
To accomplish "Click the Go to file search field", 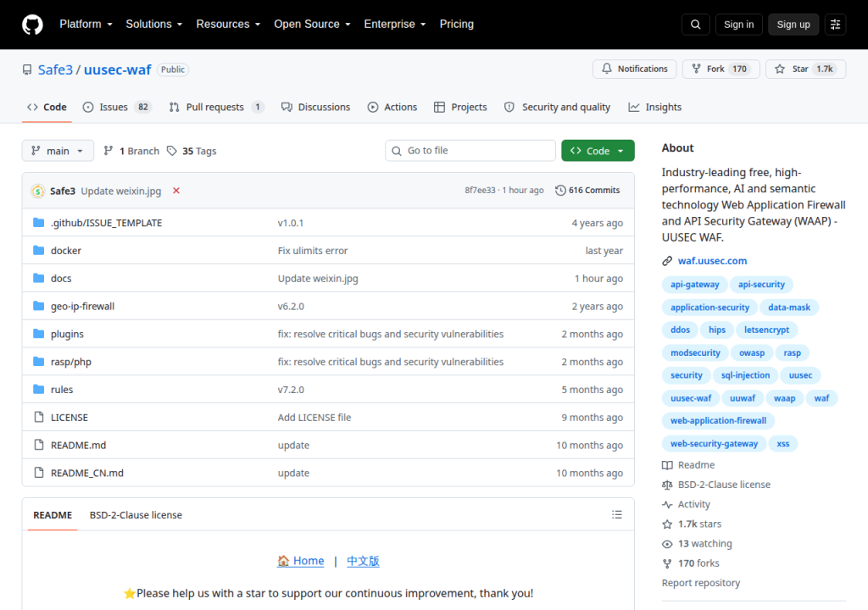I will 470,151.
